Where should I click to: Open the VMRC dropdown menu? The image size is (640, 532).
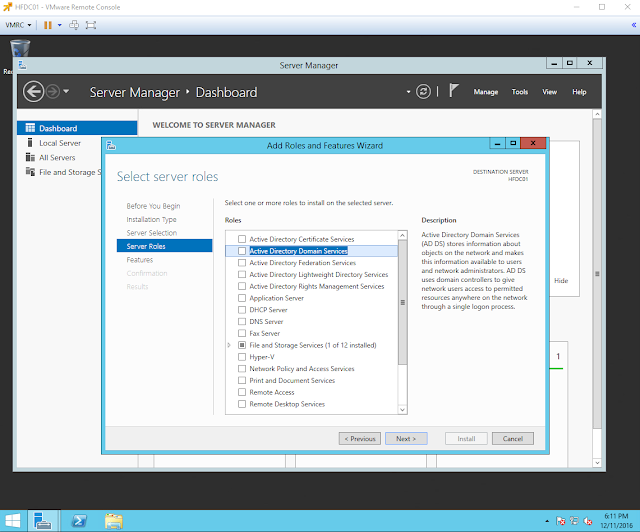(18, 25)
